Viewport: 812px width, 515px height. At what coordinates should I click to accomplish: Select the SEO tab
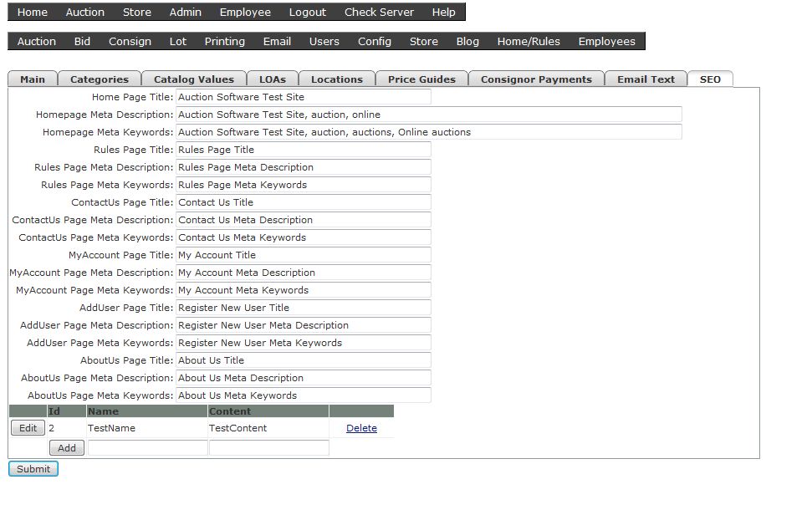coord(710,79)
